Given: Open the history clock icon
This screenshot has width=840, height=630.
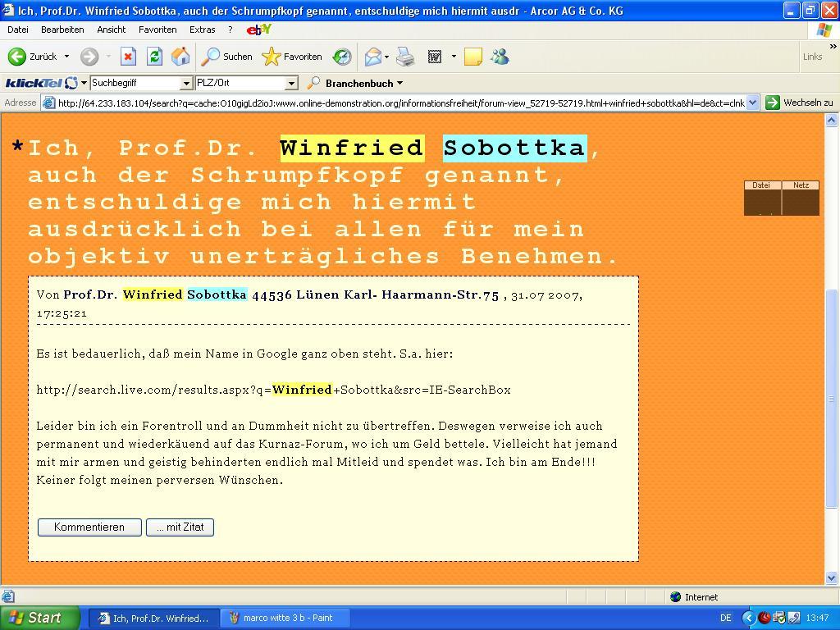Looking at the screenshot, I should point(342,57).
